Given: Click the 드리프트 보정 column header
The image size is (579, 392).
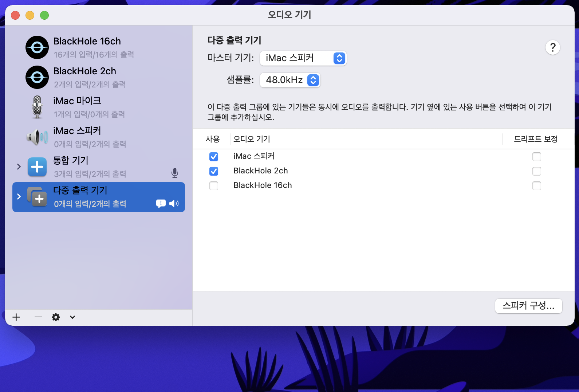Looking at the screenshot, I should 536,139.
